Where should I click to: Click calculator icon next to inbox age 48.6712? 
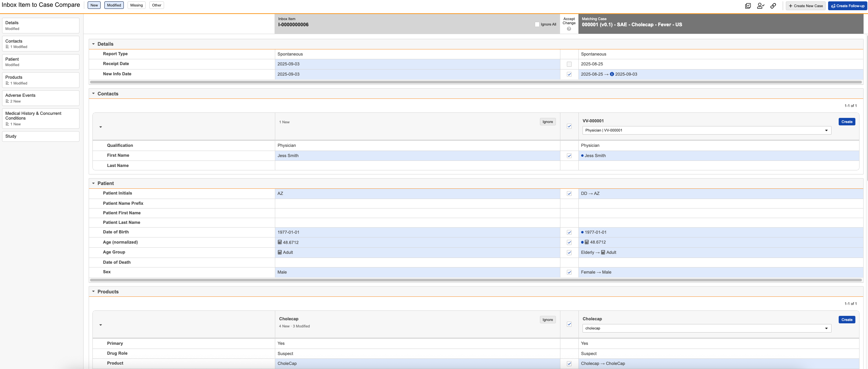[280, 243]
